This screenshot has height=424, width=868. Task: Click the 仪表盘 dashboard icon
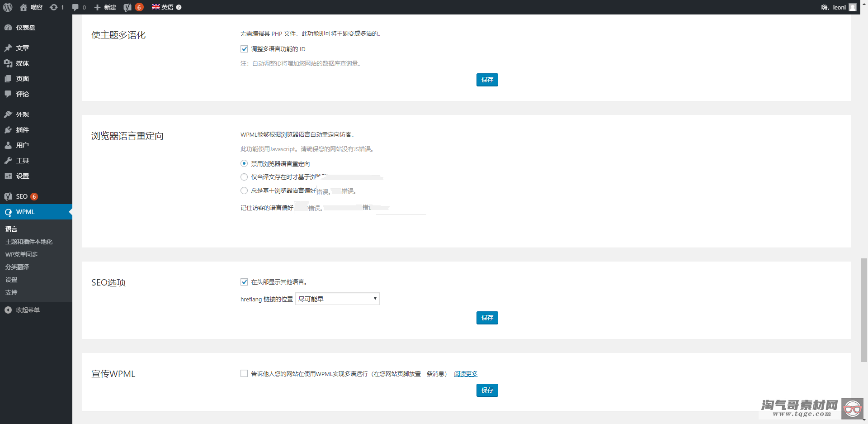(x=8, y=28)
